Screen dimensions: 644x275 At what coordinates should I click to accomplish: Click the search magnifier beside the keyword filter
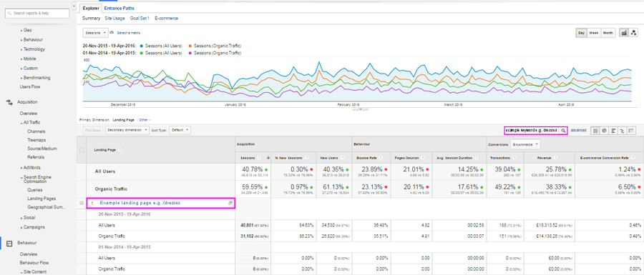pyautogui.click(x=564, y=130)
